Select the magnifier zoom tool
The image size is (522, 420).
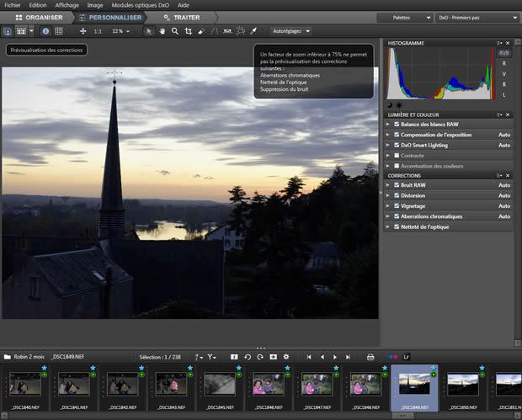pos(175,31)
